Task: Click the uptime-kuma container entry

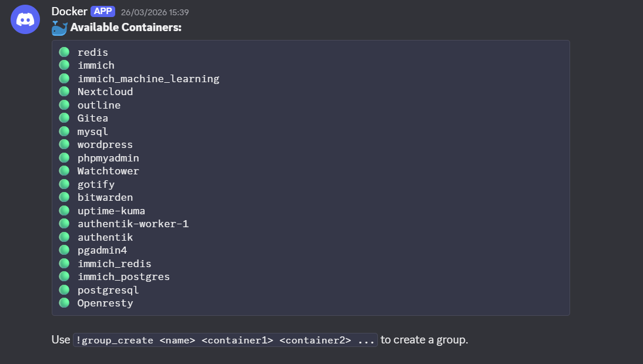Action: pos(111,211)
